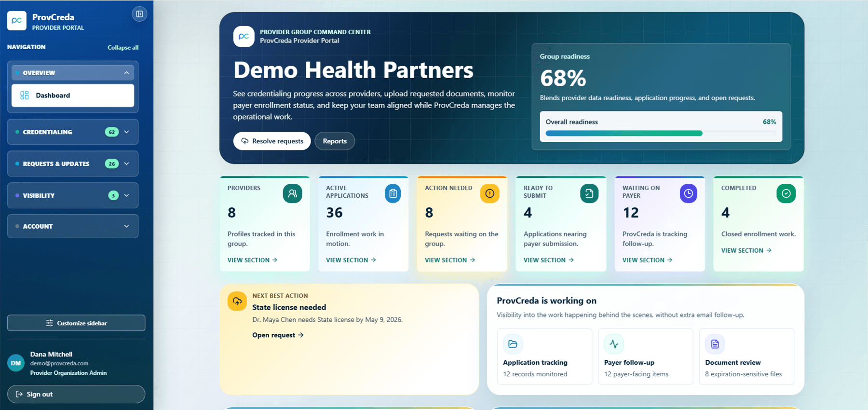868x410 pixels.
Task: Click the Document review file icon
Action: click(x=715, y=344)
